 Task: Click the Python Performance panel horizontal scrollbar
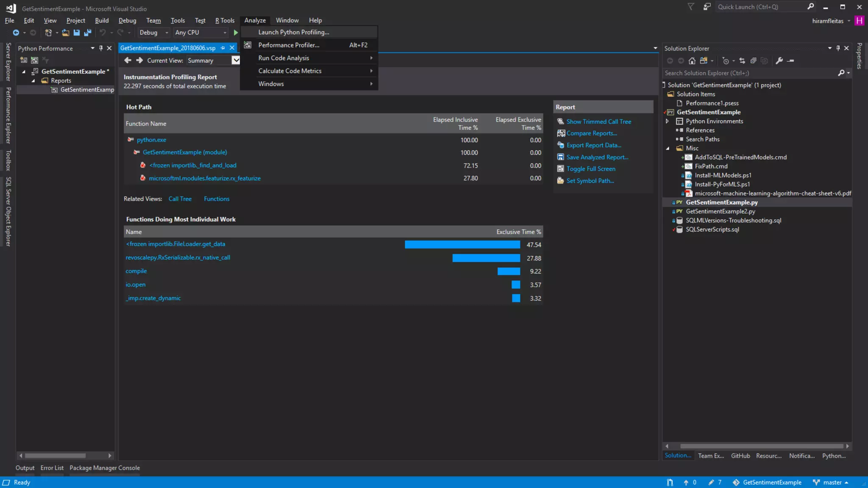55,456
